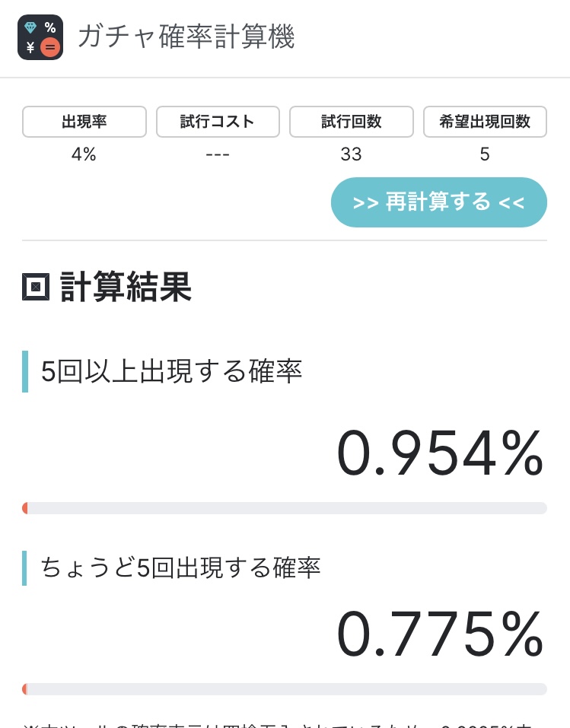Click the --- trial cost value
The width and height of the screenshot is (570, 728).
point(218,154)
